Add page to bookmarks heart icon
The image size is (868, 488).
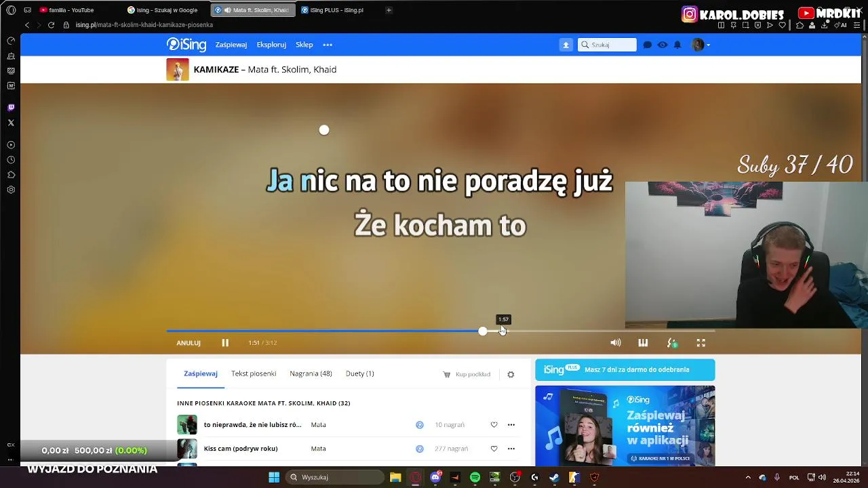(782, 25)
